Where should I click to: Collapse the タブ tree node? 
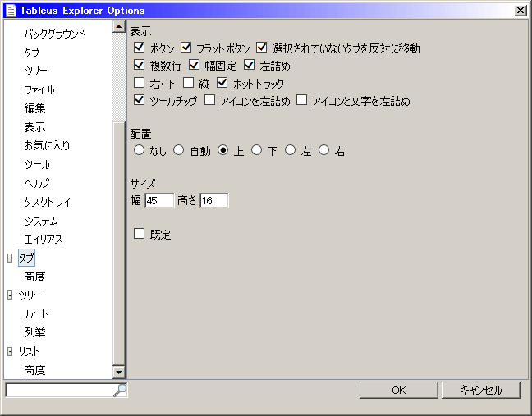click(10, 258)
